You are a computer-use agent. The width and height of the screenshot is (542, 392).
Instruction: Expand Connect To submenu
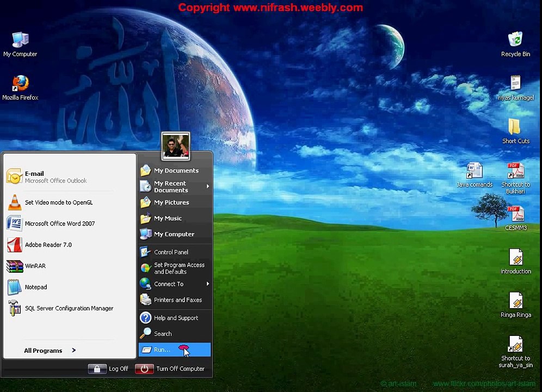175,284
